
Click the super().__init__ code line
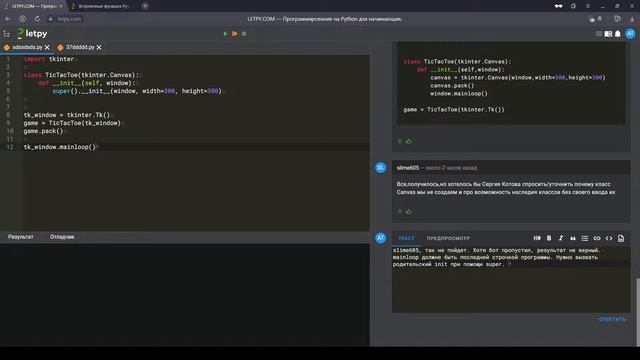pos(137,91)
